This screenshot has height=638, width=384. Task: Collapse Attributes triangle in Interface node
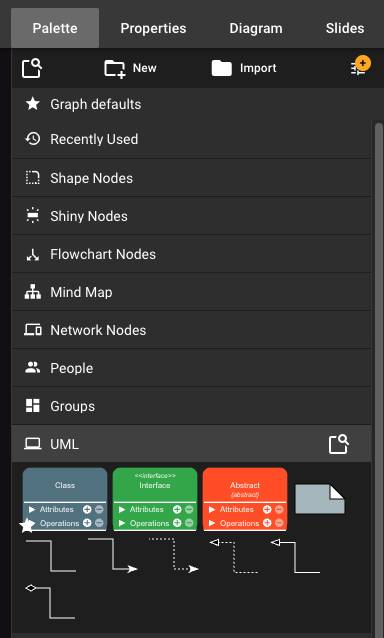click(x=122, y=509)
